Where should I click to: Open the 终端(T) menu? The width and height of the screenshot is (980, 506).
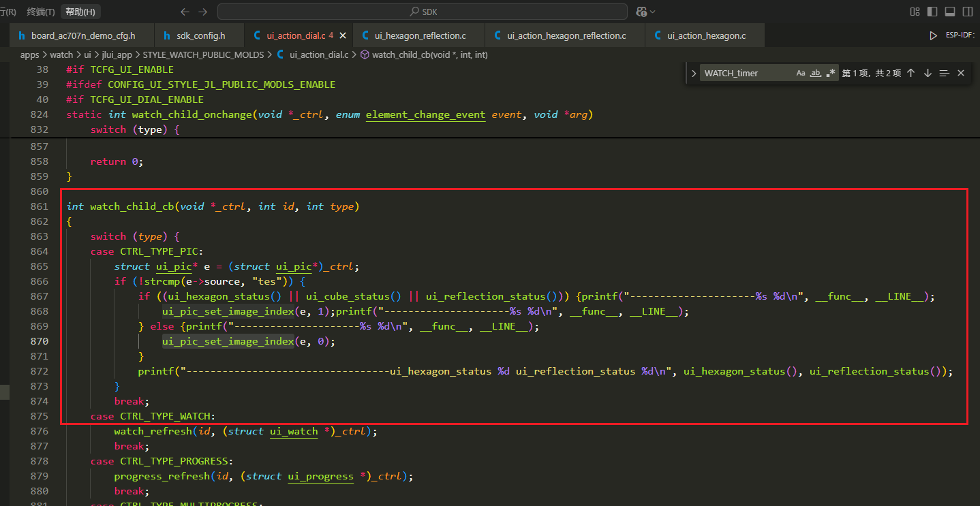tap(41, 12)
